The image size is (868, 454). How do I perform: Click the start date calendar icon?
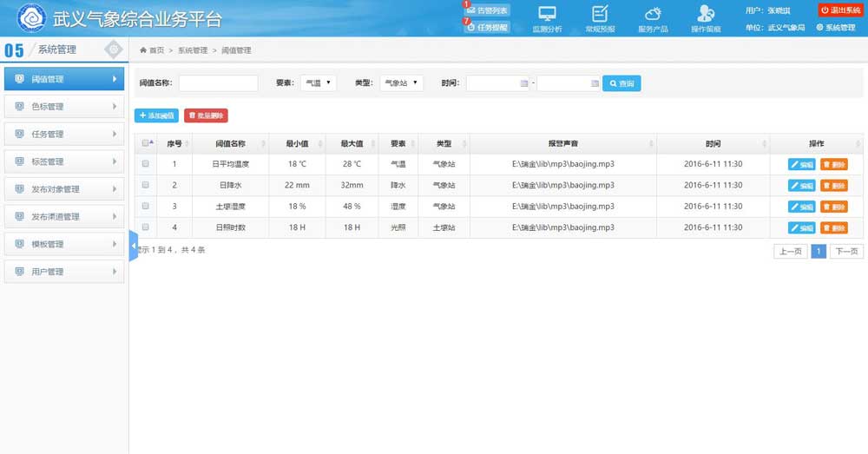[x=523, y=83]
